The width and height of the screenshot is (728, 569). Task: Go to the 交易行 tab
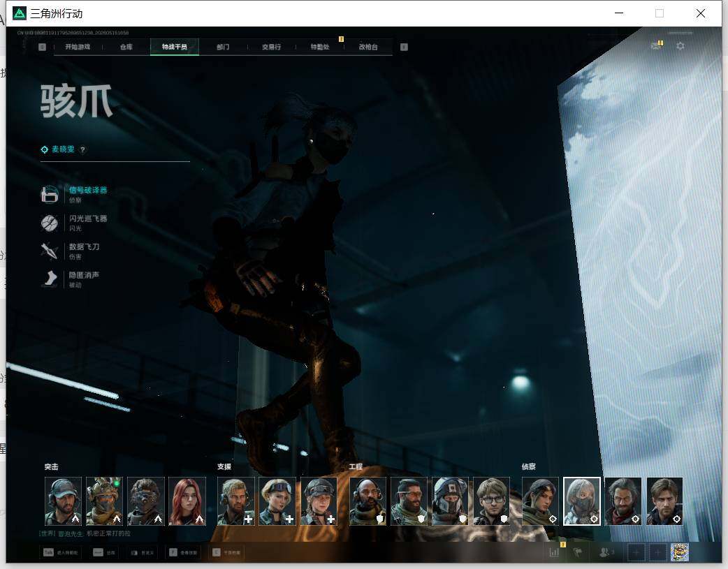point(271,47)
